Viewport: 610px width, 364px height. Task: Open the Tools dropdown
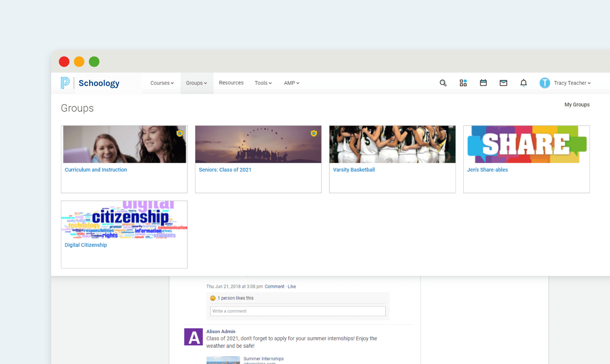coord(263,83)
